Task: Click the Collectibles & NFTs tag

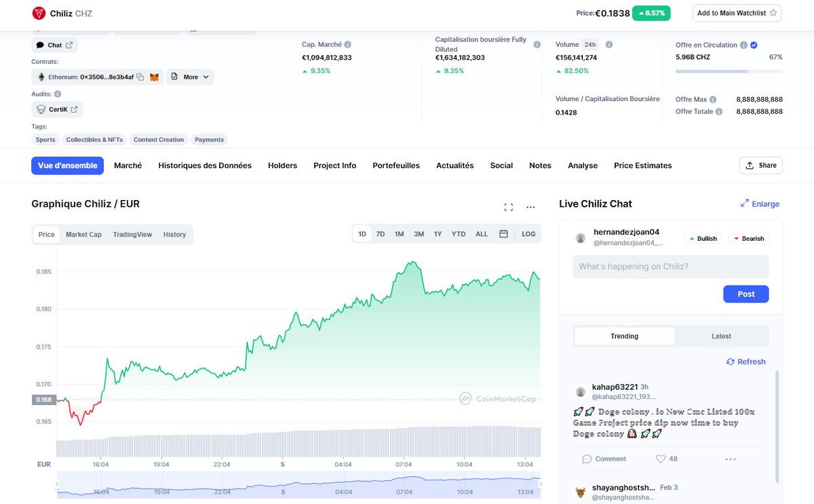Action: (94, 140)
